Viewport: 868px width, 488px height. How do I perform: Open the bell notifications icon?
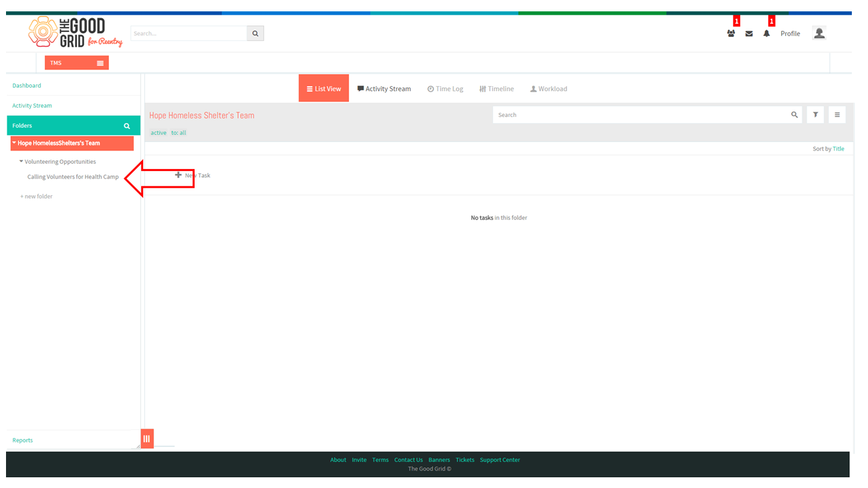(x=766, y=33)
